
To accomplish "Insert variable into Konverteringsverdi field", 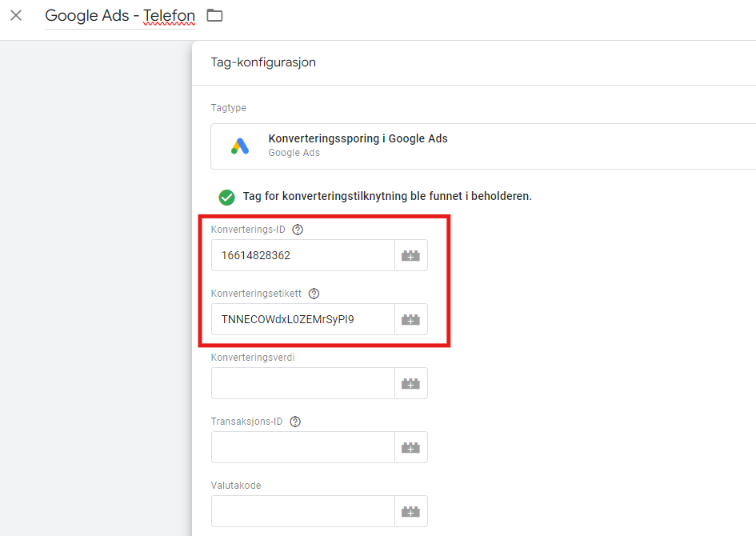I will pyautogui.click(x=411, y=383).
